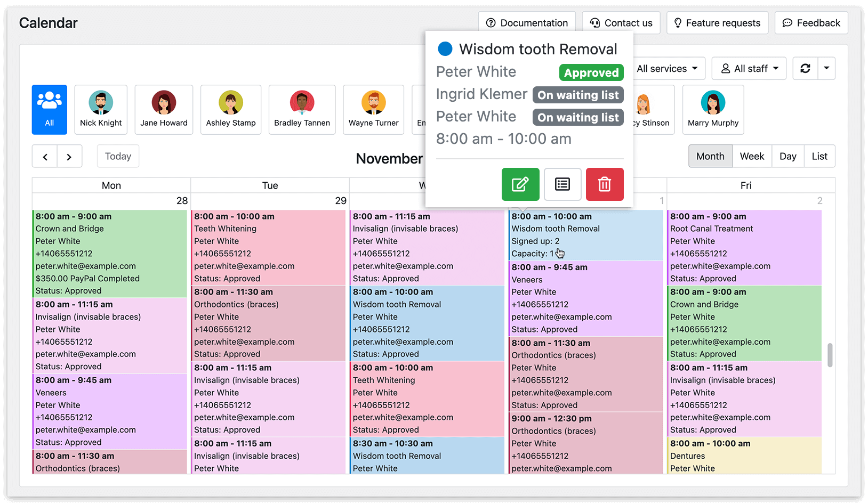The height and width of the screenshot is (504, 868).
Task: Switch to Day view
Action: click(788, 156)
